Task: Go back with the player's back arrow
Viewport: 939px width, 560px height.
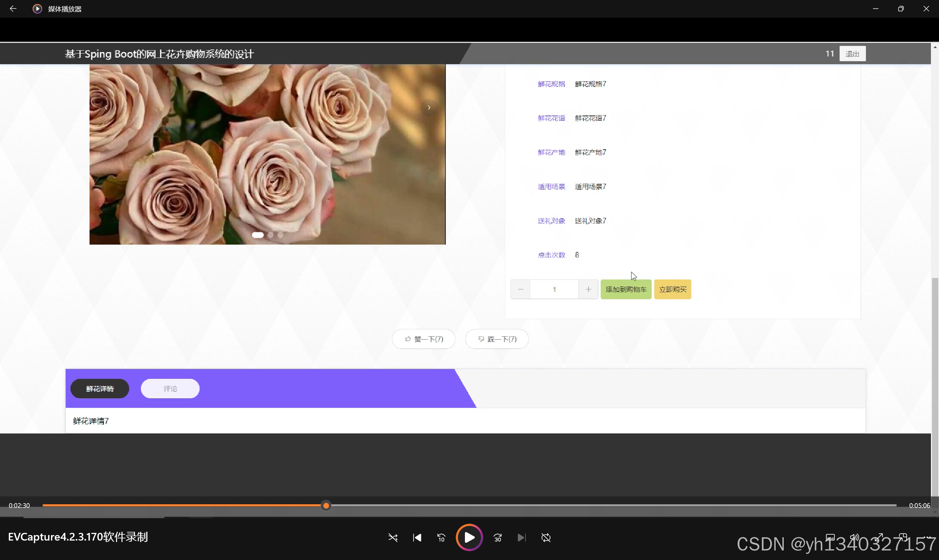Action: (13, 9)
